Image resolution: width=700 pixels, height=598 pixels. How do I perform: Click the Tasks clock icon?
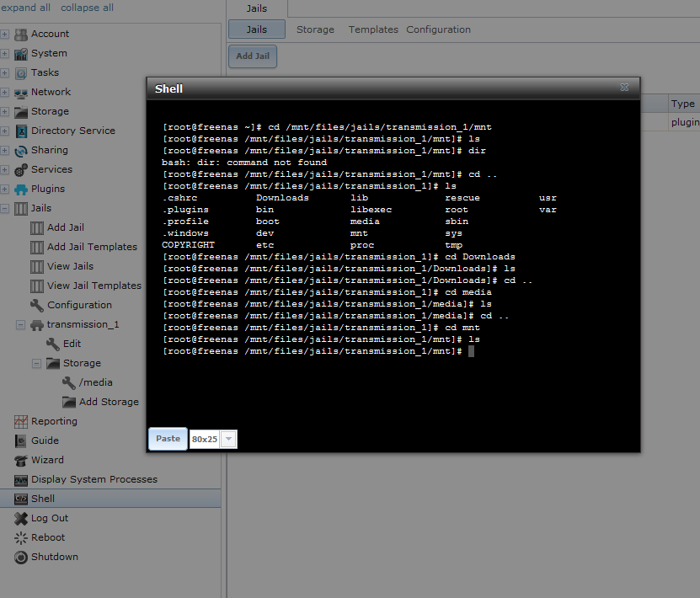[x=20, y=72]
